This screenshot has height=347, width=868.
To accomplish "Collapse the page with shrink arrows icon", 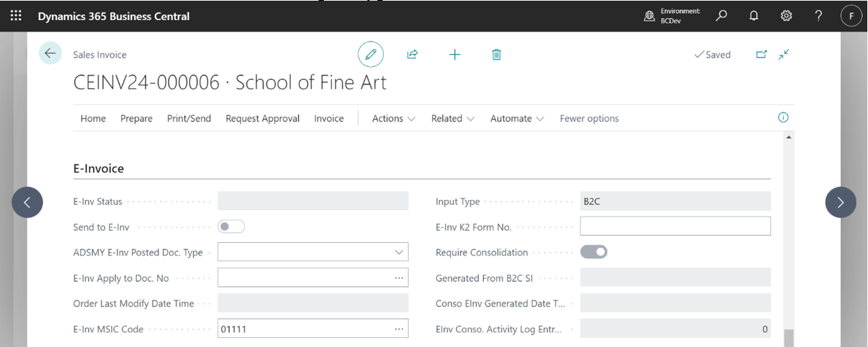I will (784, 54).
